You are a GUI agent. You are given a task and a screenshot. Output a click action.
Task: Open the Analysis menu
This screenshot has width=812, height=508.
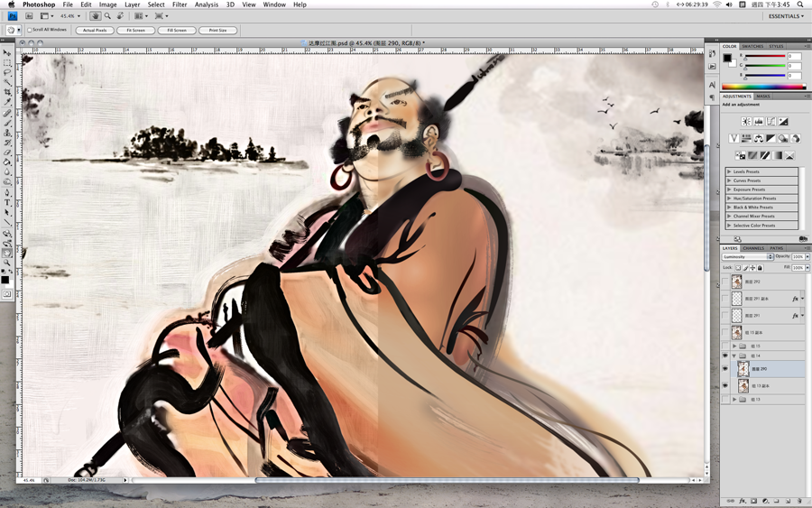click(x=206, y=5)
